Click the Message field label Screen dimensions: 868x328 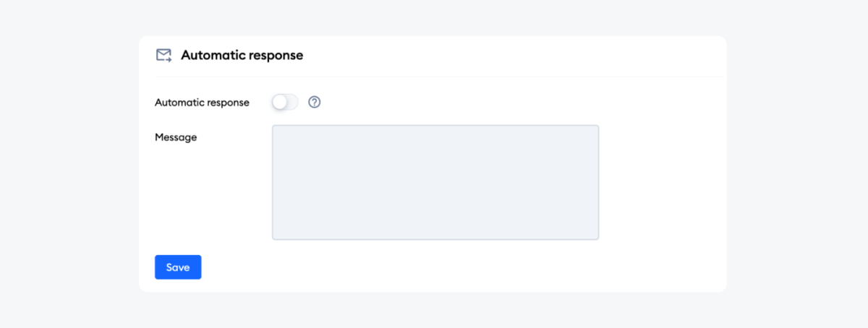pos(176,137)
